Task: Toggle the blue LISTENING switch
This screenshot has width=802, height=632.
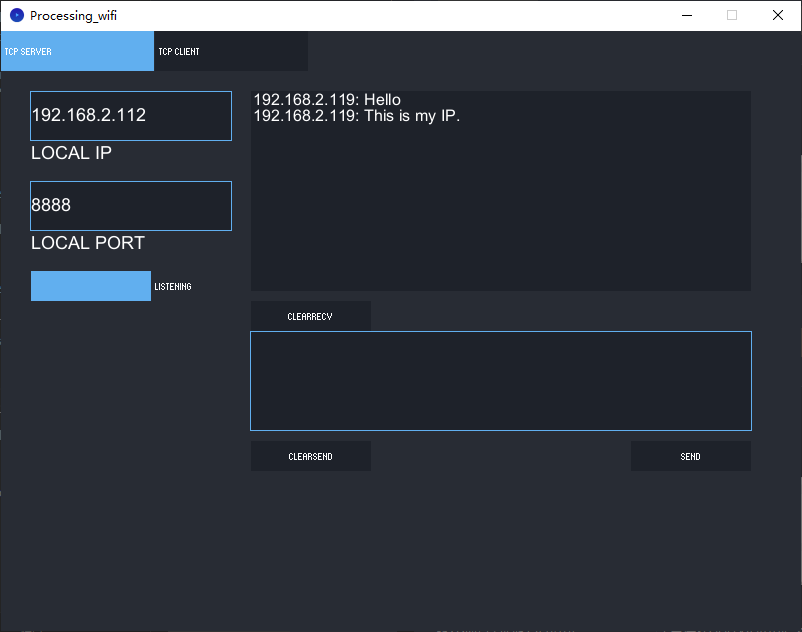Action: (91, 286)
